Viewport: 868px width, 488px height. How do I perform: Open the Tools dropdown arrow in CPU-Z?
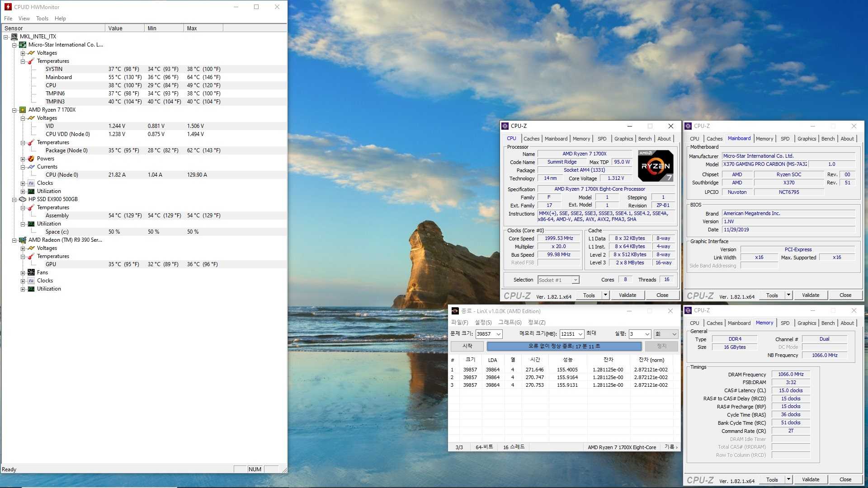click(605, 295)
